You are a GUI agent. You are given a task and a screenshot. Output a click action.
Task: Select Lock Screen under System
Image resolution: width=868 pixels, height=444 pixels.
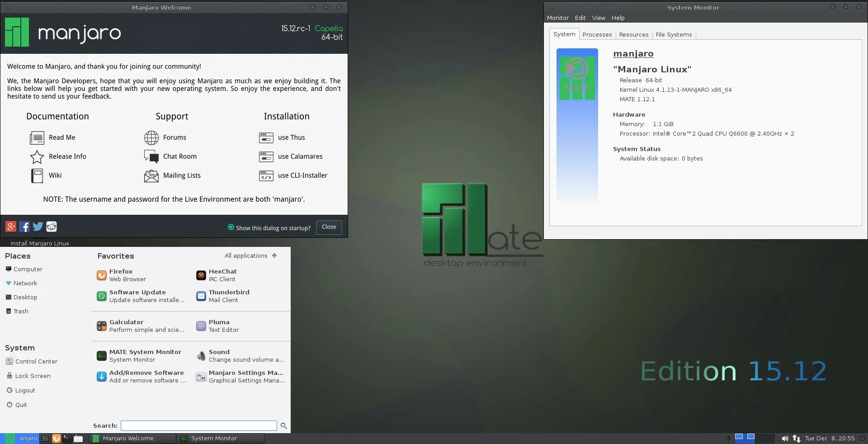(x=28, y=376)
